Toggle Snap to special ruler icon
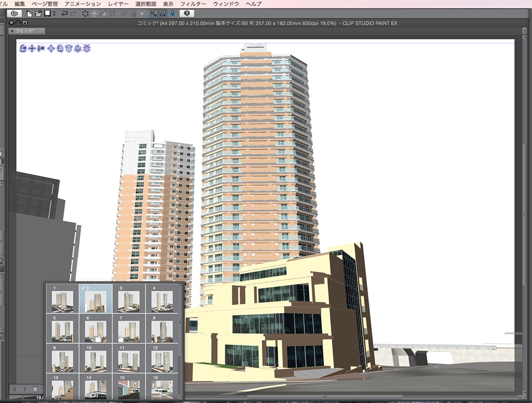The width and height of the screenshot is (532, 403). (x=163, y=14)
